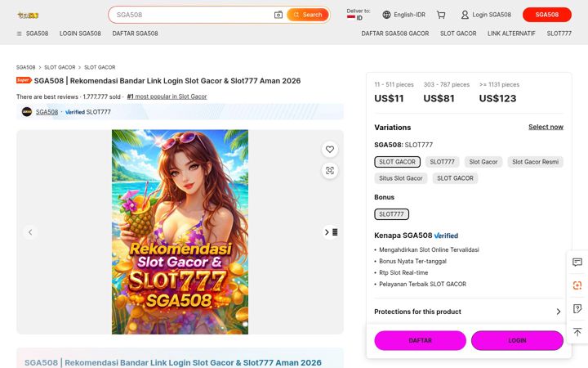Screen dimensions: 588x368
Task: Click the US$81 price tier
Action: click(439, 98)
